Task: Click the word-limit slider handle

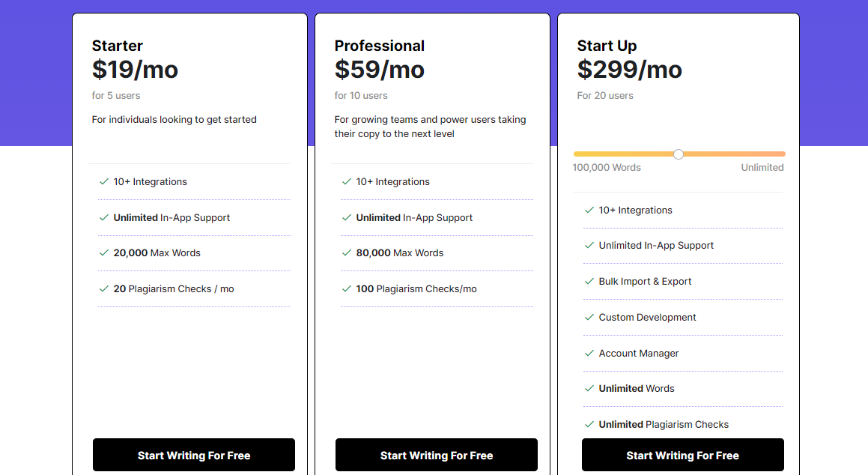Action: click(x=679, y=154)
